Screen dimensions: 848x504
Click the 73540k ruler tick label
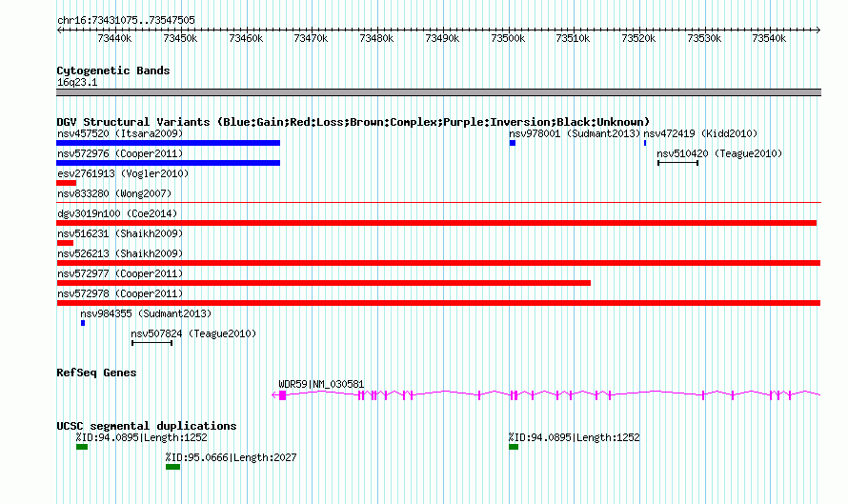coord(769,38)
